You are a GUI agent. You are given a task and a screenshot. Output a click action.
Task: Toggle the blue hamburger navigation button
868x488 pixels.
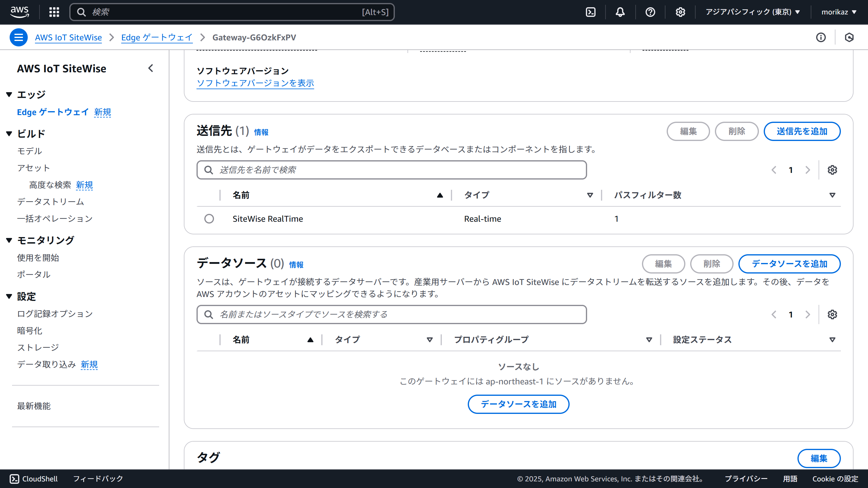tap(18, 37)
